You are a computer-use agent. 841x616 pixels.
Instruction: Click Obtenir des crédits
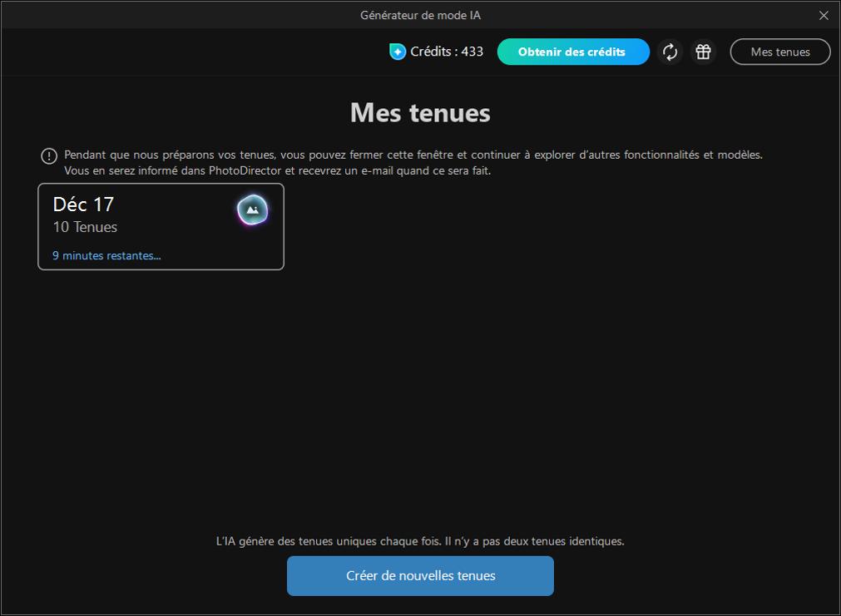point(573,52)
